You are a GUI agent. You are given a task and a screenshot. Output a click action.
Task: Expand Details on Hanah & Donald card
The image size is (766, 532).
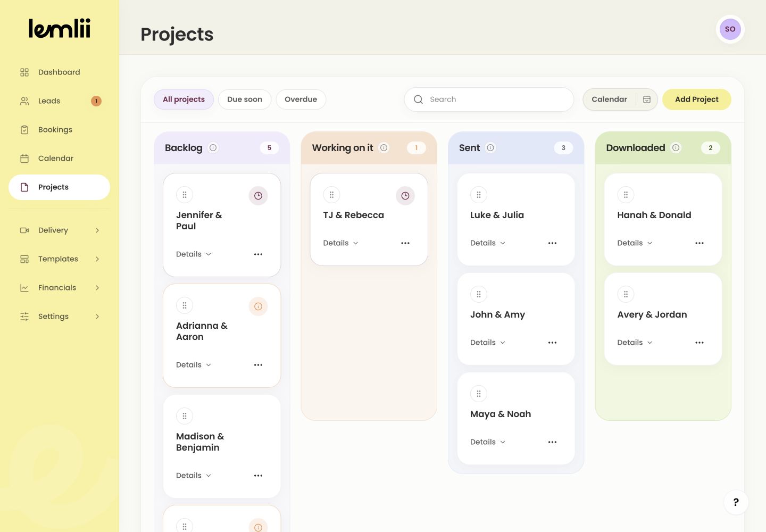tap(635, 243)
